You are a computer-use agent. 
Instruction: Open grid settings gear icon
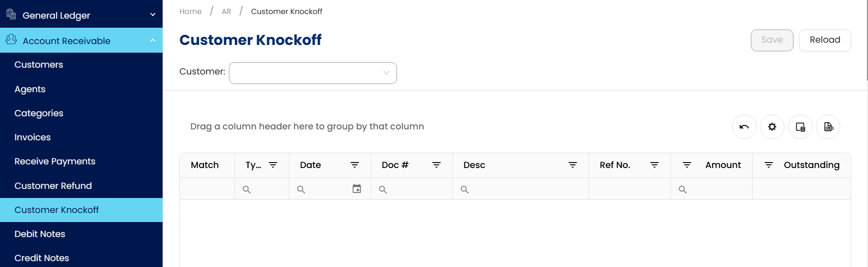(772, 127)
